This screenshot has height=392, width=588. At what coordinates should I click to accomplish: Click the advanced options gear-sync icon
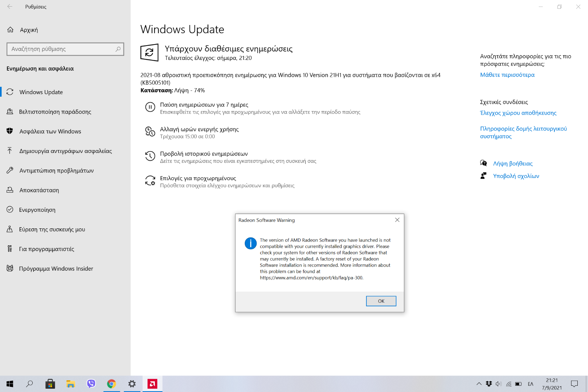pyautogui.click(x=150, y=180)
